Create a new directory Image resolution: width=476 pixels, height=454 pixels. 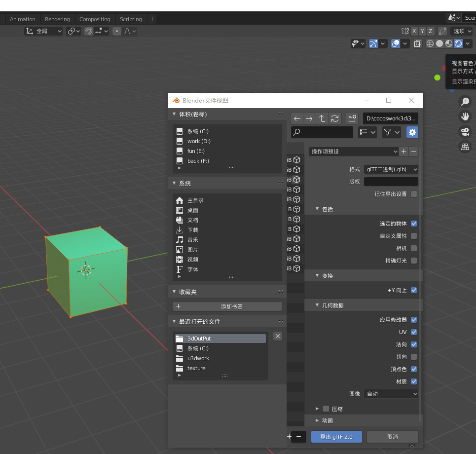click(x=352, y=118)
